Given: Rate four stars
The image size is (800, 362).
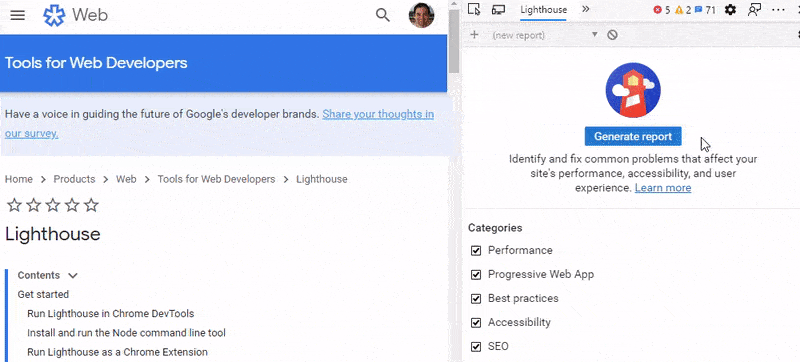Looking at the screenshot, I should (72, 205).
